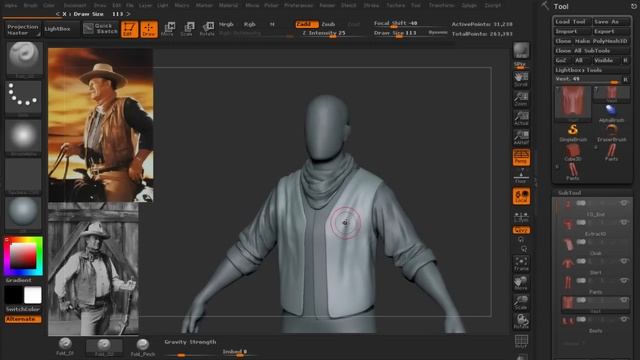Toggle the XYZ rotation button

(521, 230)
